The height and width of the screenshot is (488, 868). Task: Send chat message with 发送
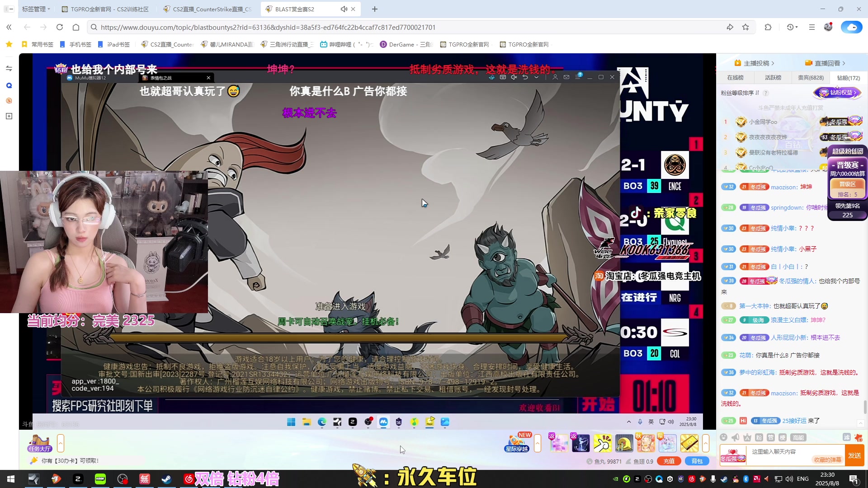[854, 455]
